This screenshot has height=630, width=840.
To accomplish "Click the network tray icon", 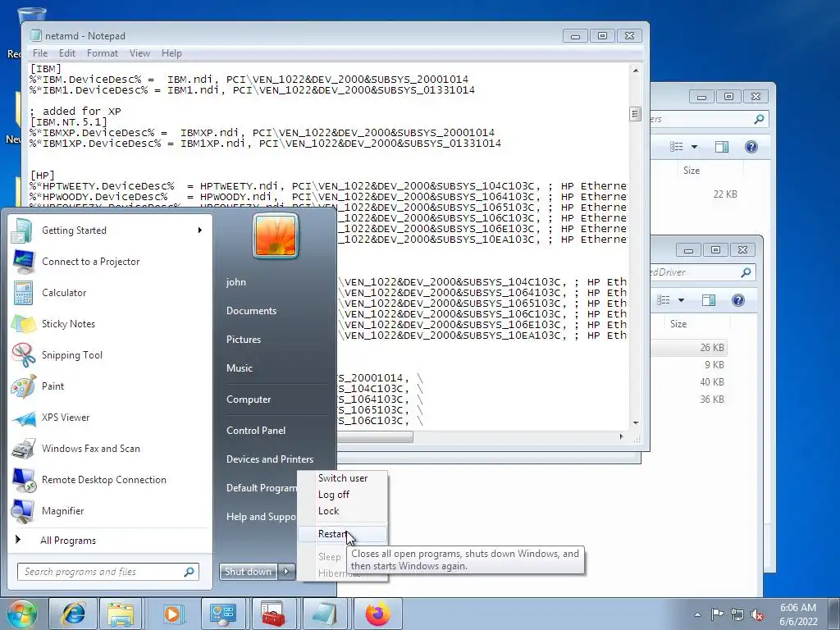I will pyautogui.click(x=737, y=614).
